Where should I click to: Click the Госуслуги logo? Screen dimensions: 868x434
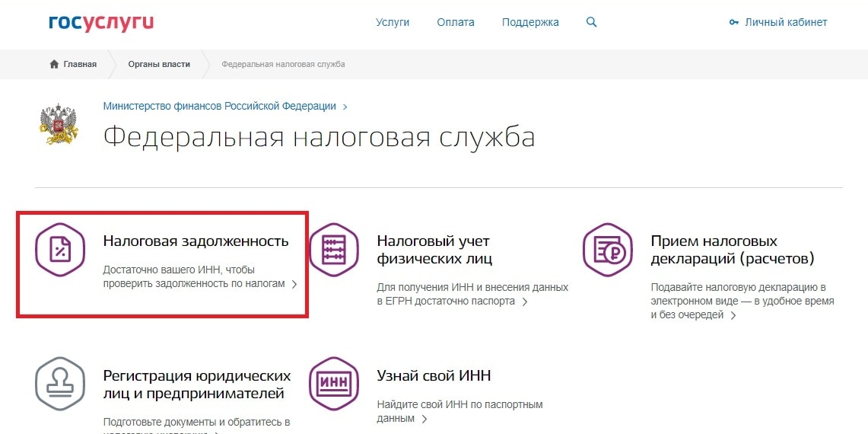pos(100,22)
